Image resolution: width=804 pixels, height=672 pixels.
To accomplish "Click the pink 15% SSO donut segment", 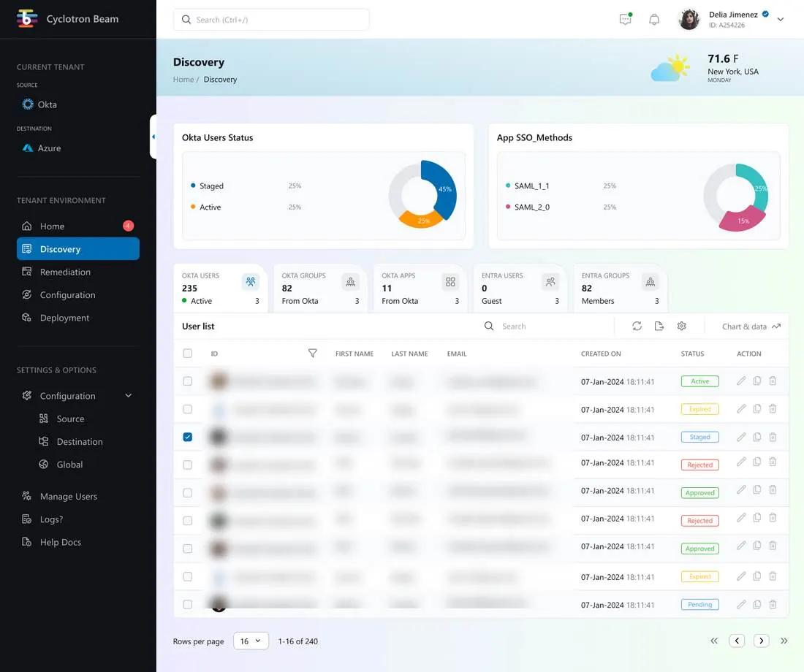I will (x=742, y=220).
